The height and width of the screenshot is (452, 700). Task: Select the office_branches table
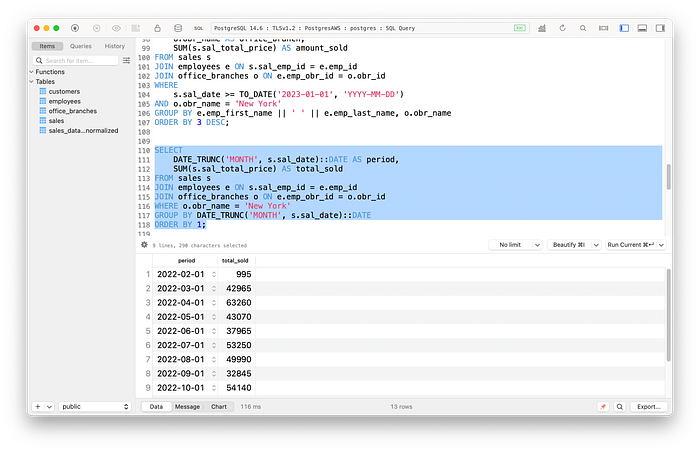click(73, 111)
